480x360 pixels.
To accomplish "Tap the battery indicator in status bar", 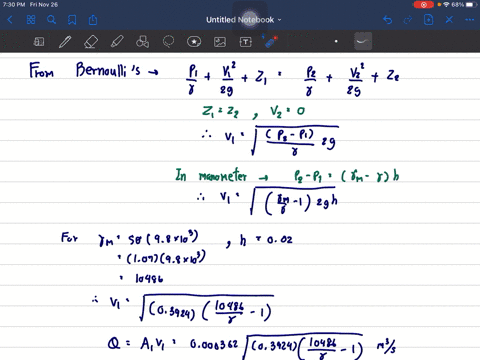I will click(471, 5).
